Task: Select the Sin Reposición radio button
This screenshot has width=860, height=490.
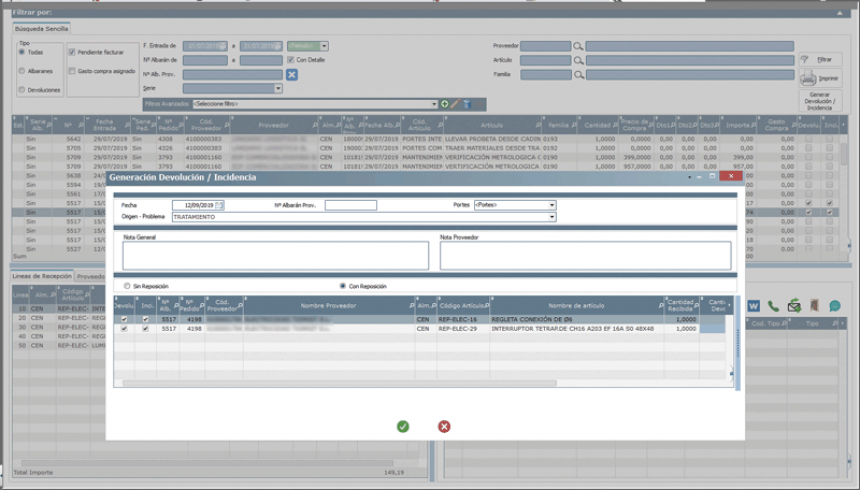Action: (x=126, y=285)
